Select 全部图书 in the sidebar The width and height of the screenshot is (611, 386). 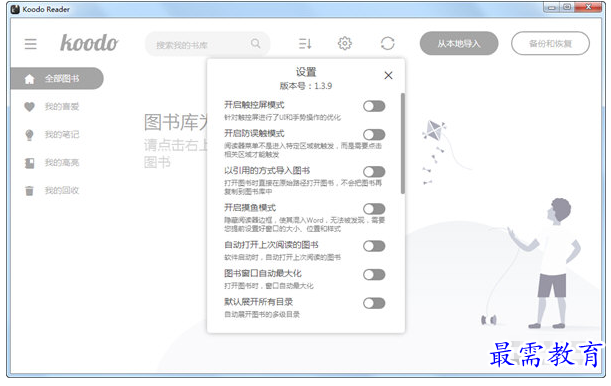click(x=57, y=79)
